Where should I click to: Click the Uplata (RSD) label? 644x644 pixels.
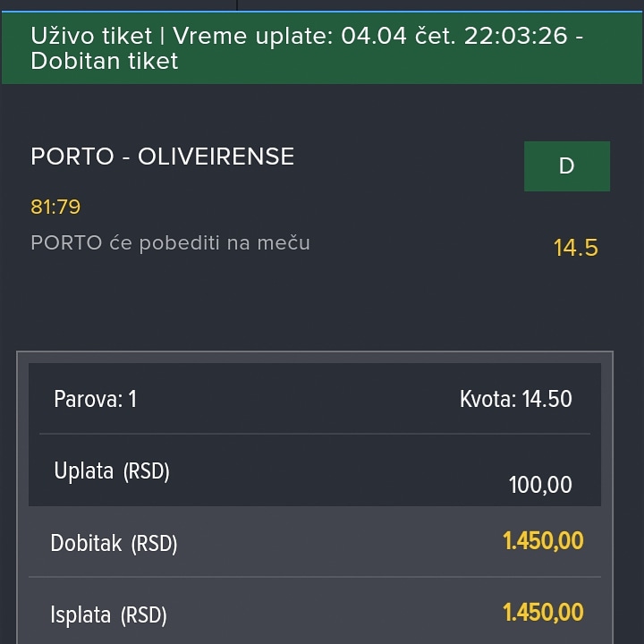(112, 470)
